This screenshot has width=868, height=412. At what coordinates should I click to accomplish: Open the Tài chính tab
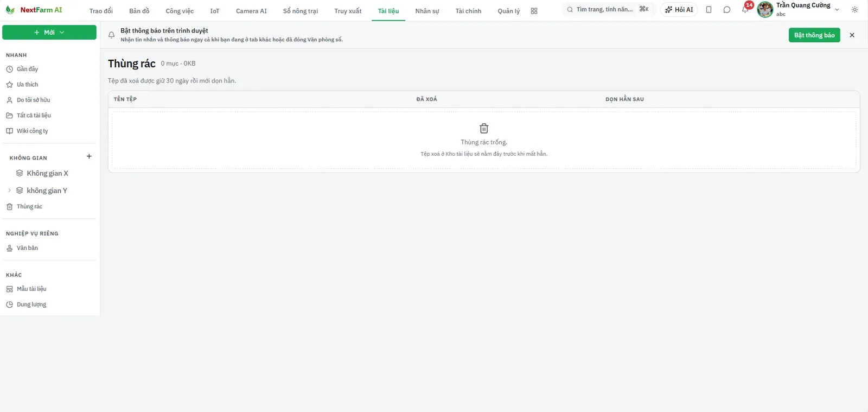coord(468,11)
